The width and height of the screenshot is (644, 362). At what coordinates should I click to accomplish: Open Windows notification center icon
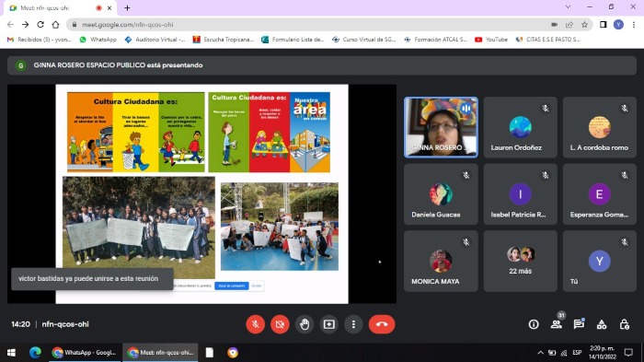628,353
